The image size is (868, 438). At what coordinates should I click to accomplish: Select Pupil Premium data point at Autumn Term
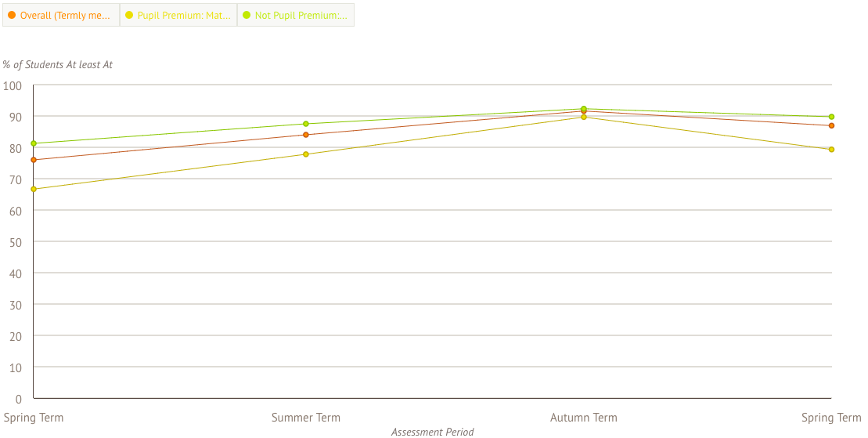tap(584, 118)
